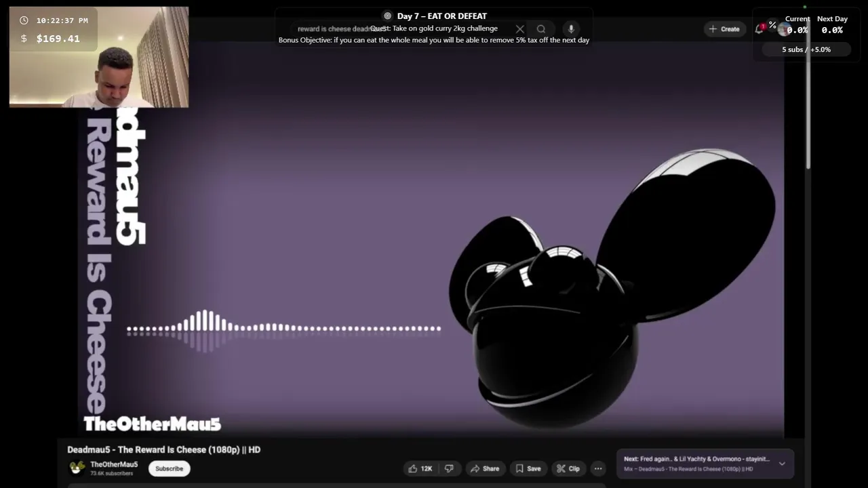Dislike the video with thumbs down icon
This screenshot has height=488, width=868.
(449, 468)
